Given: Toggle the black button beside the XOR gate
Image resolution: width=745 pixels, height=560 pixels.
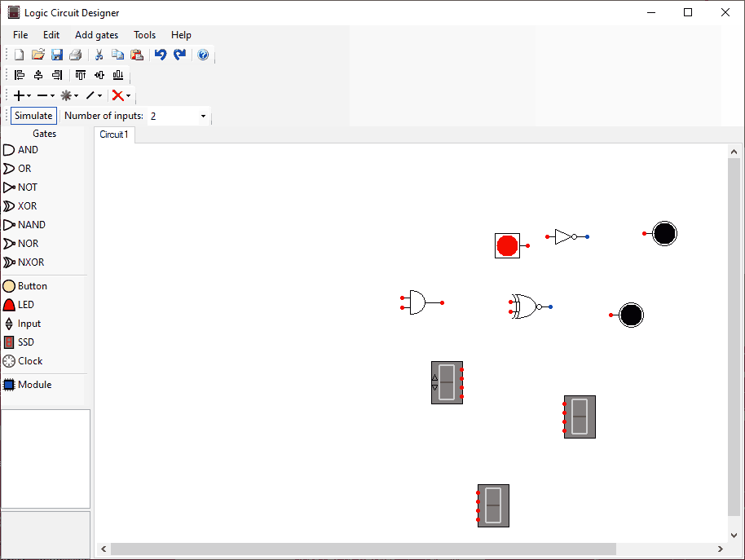Looking at the screenshot, I should click(631, 314).
